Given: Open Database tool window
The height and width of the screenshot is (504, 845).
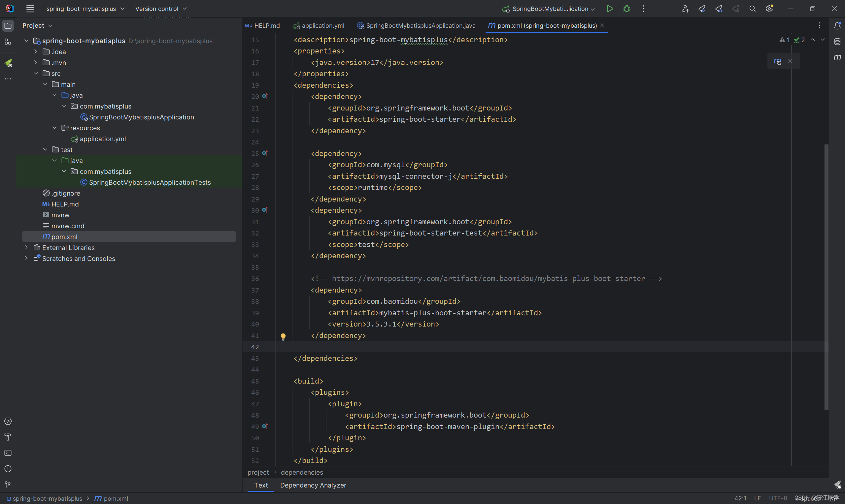Looking at the screenshot, I should coord(837,42).
